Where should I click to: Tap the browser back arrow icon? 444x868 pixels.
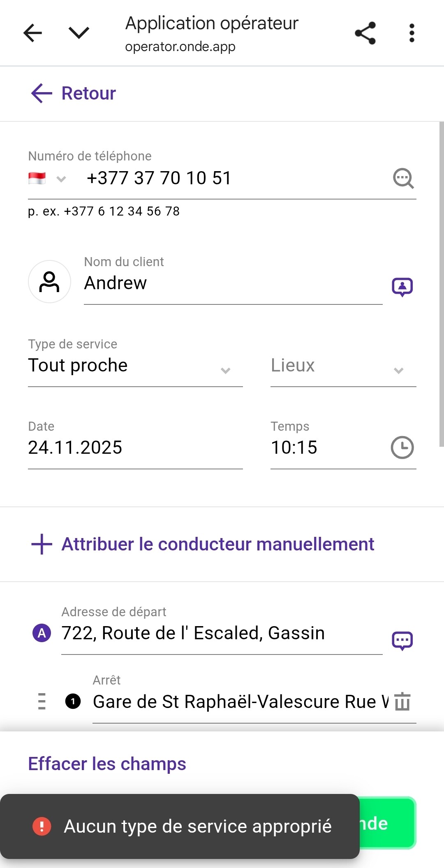tap(33, 33)
